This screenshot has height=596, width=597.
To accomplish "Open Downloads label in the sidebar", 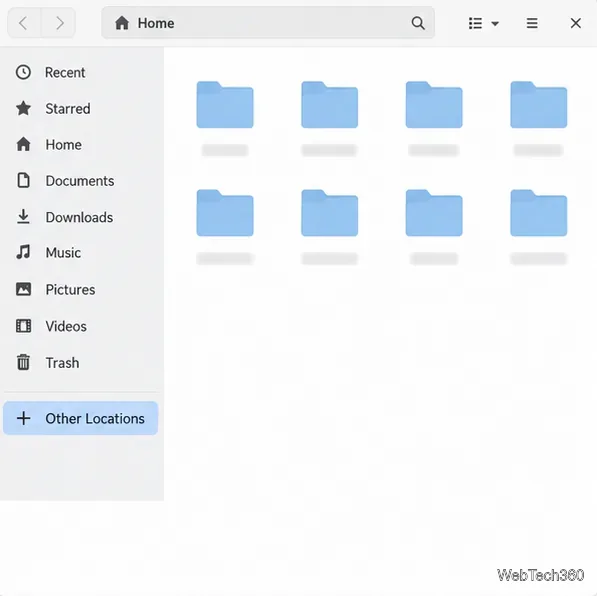I will 79,217.
